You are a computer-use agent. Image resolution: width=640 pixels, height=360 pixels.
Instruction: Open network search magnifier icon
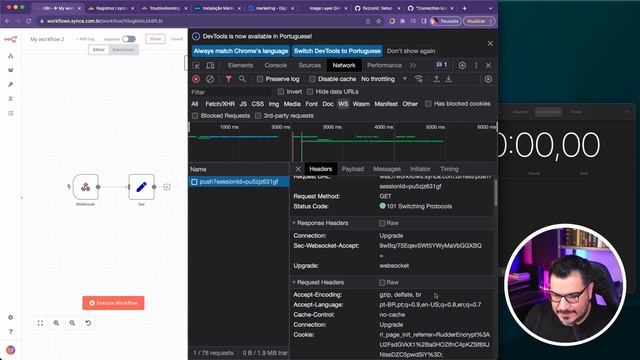pos(242,79)
